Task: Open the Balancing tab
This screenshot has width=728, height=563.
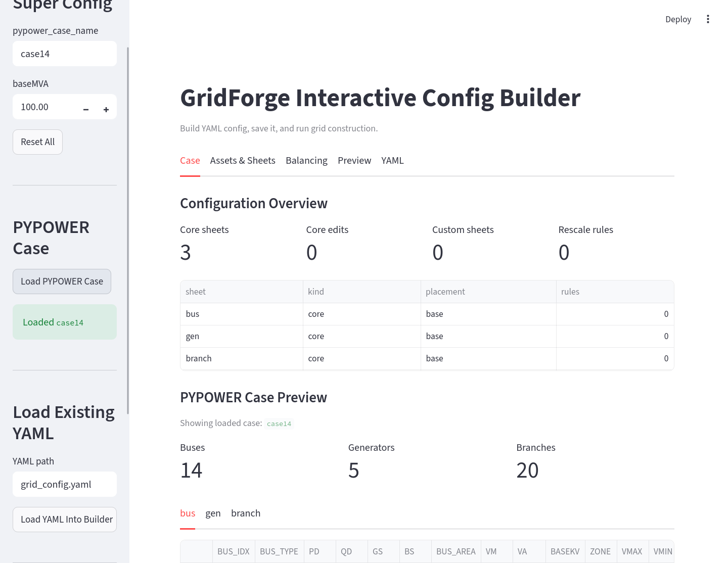Action: pos(306,161)
